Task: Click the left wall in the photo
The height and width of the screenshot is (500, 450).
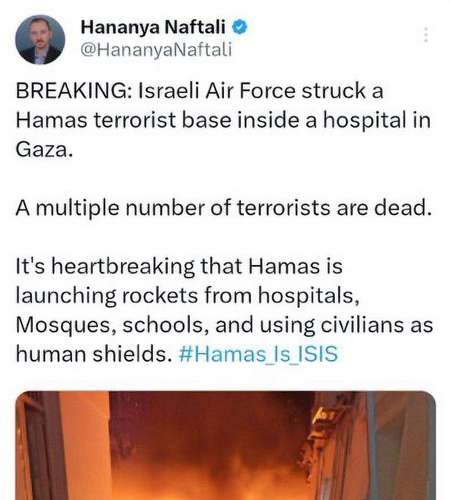Action: (63, 445)
